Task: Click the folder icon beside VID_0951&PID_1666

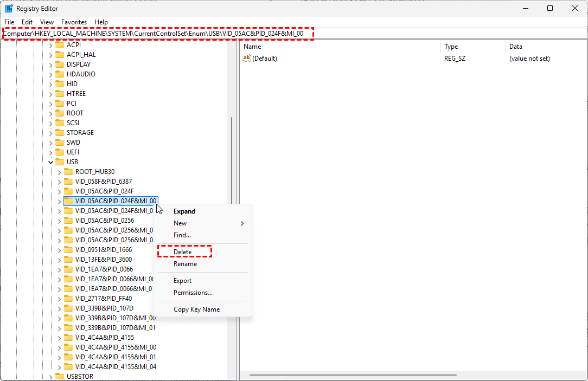Action: (x=68, y=250)
